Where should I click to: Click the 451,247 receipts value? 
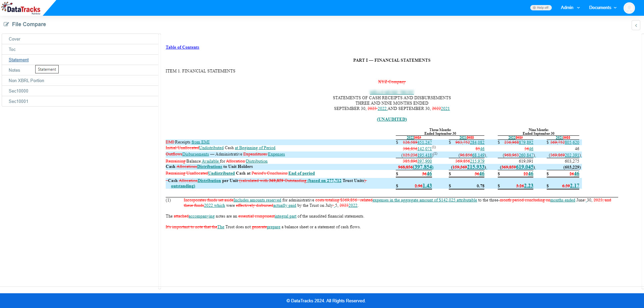425,142
